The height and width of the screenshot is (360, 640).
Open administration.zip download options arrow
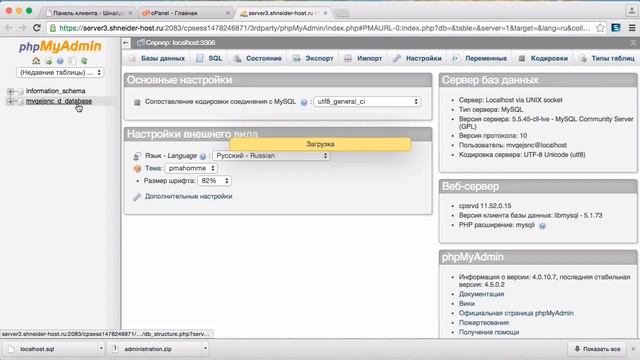tap(205, 349)
